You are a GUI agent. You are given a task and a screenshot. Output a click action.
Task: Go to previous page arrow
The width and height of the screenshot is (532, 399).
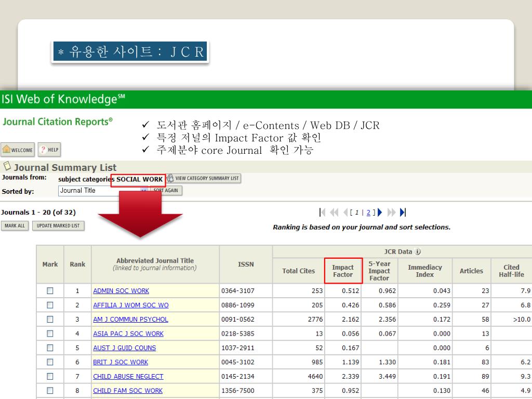(345, 212)
